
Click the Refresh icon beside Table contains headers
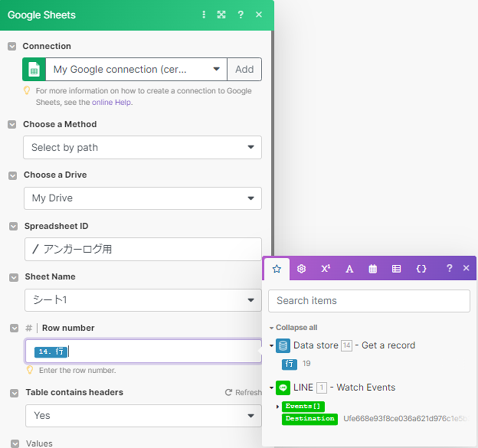pos(228,393)
